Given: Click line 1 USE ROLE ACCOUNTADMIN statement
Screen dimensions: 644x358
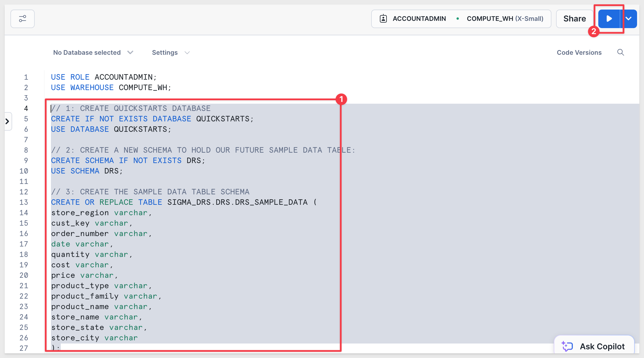Looking at the screenshot, I should pyautogui.click(x=104, y=77).
